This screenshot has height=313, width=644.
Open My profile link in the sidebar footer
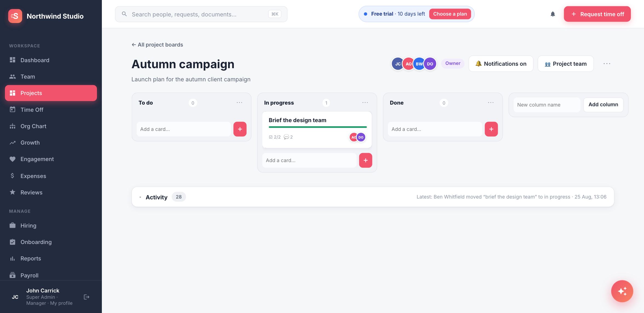pyautogui.click(x=61, y=303)
